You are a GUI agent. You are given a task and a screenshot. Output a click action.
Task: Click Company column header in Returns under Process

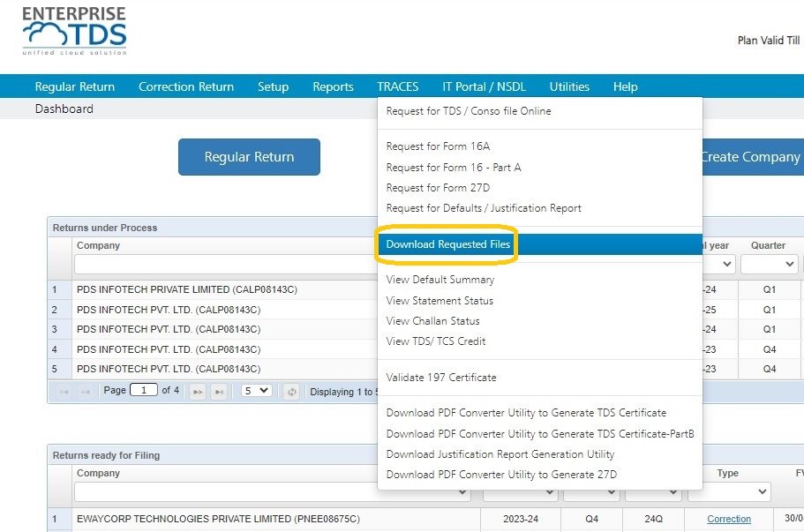pyautogui.click(x=99, y=245)
